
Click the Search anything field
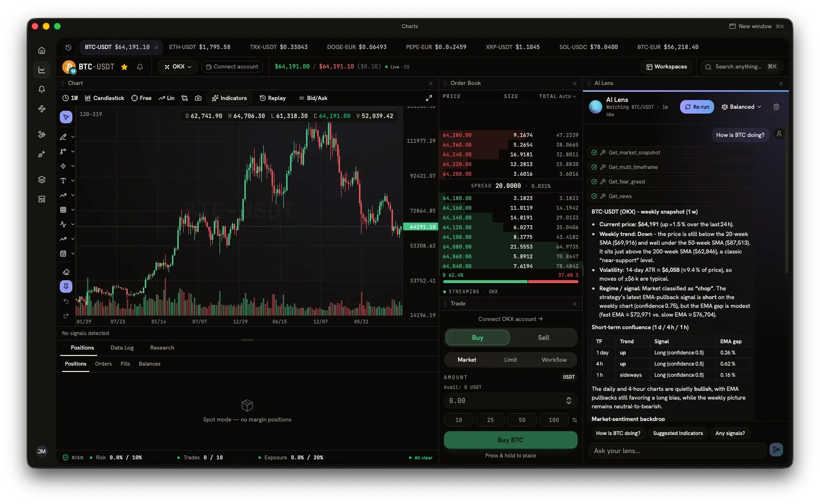[741, 67]
